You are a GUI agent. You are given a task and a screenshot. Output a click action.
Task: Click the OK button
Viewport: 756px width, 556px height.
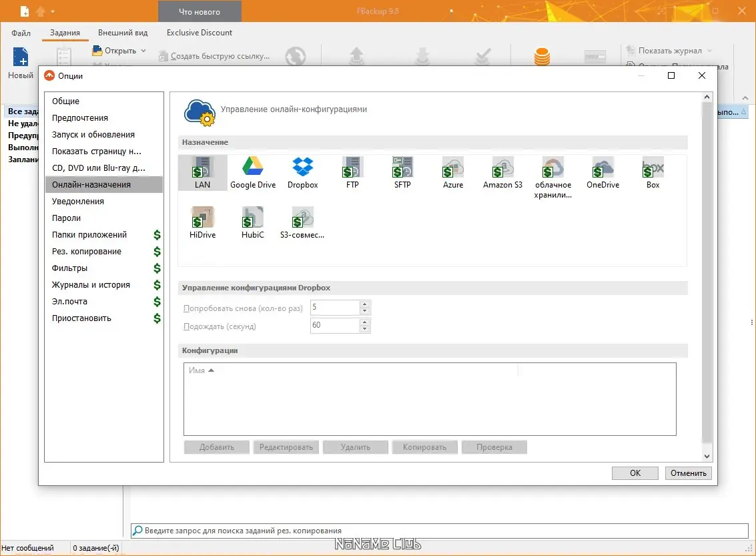(635, 473)
